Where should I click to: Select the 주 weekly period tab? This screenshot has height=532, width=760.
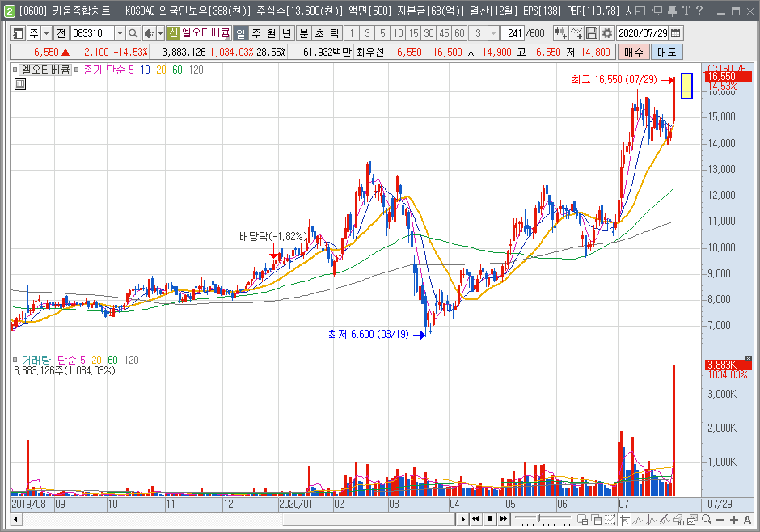(x=256, y=33)
